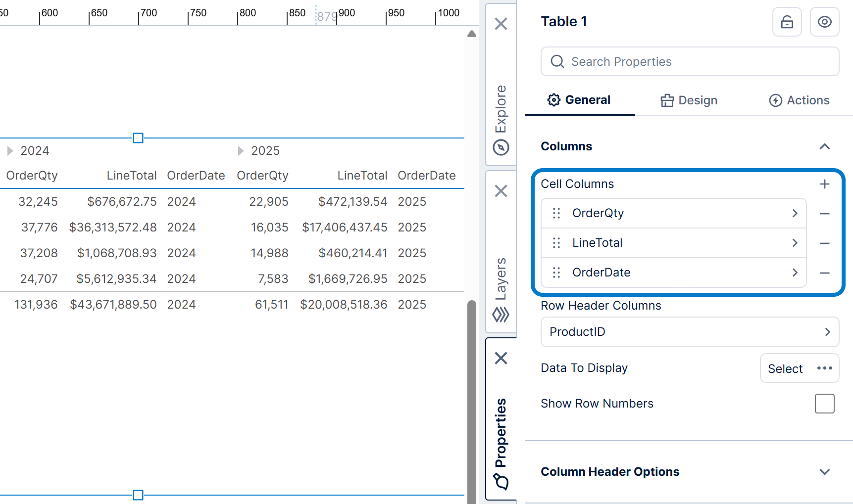Image resolution: width=853 pixels, height=504 pixels.
Task: Open the Properties side panel
Action: [x=501, y=433]
